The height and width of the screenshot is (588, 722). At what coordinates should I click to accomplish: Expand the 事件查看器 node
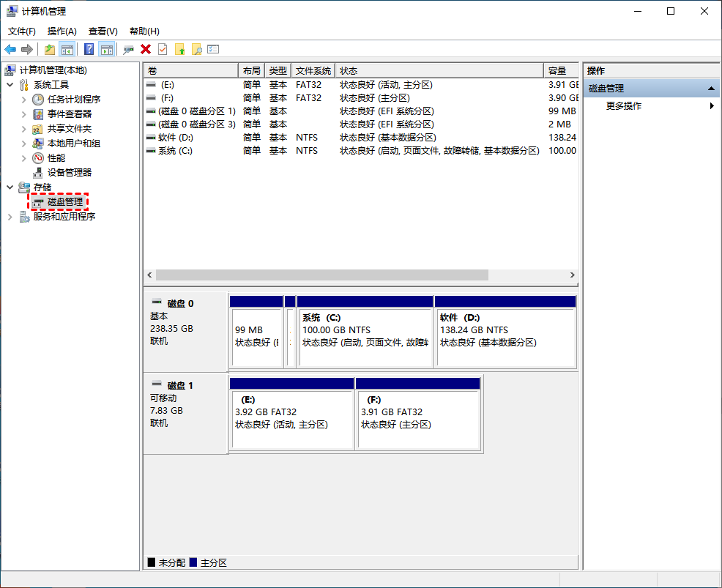pos(24,114)
